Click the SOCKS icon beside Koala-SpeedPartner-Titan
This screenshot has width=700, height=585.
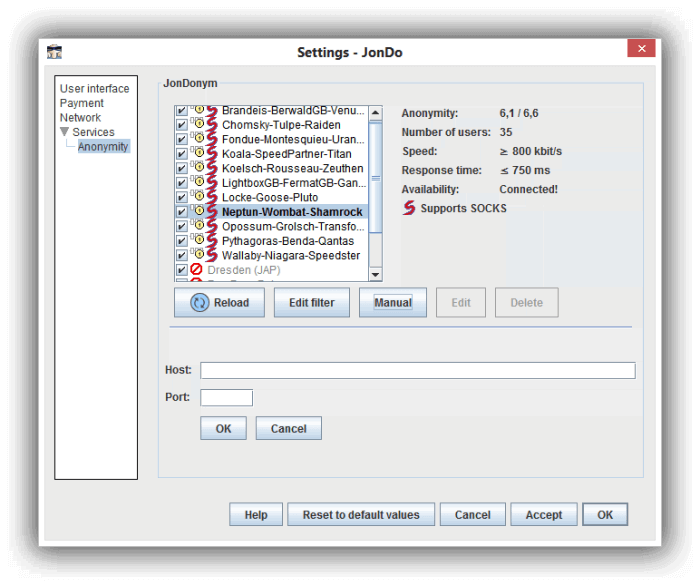click(212, 154)
